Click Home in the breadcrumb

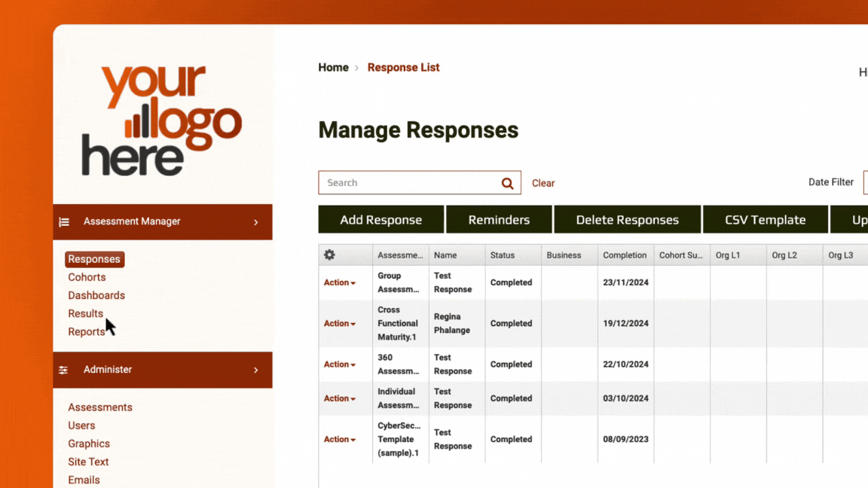[333, 67]
